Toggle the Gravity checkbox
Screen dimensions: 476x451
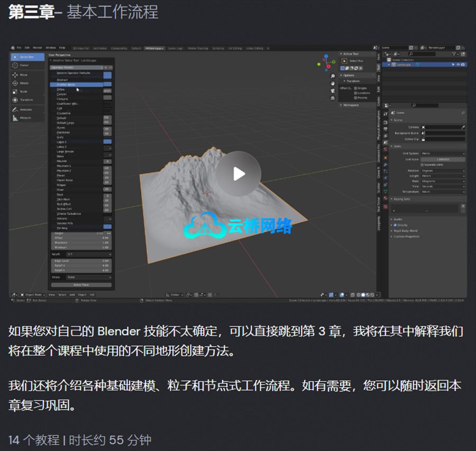(x=396, y=225)
